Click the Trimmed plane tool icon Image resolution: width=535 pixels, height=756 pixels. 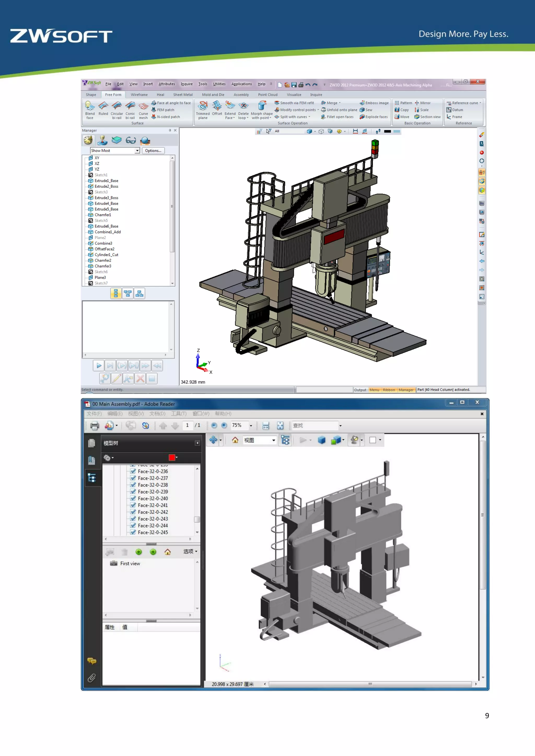[x=203, y=106]
